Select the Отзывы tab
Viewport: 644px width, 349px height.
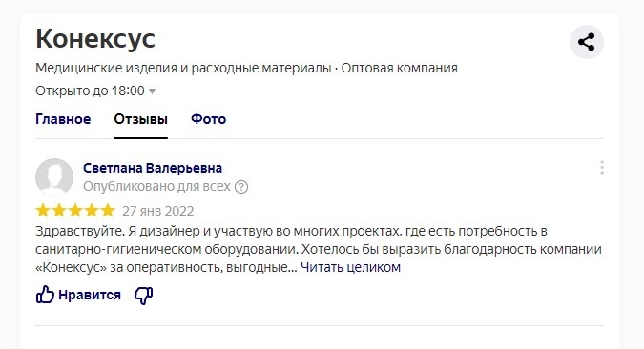[x=141, y=119]
